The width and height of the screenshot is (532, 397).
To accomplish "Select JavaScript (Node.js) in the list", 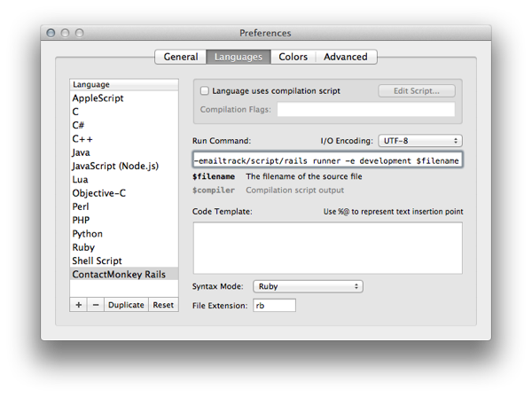I will tap(115, 166).
